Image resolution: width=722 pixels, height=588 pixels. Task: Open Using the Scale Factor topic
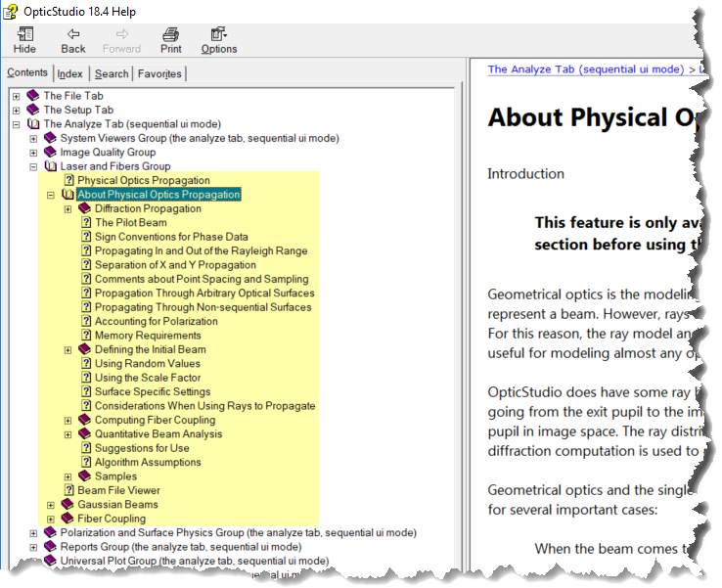click(148, 378)
